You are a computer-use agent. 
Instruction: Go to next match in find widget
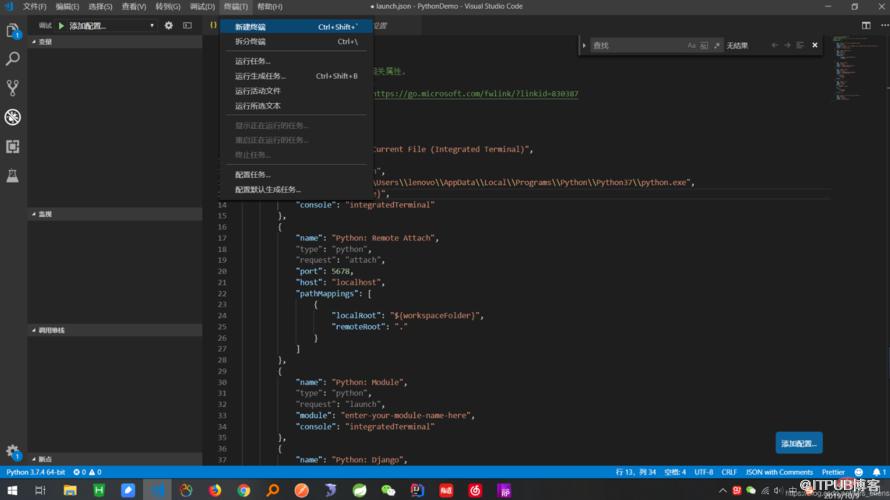click(x=787, y=45)
